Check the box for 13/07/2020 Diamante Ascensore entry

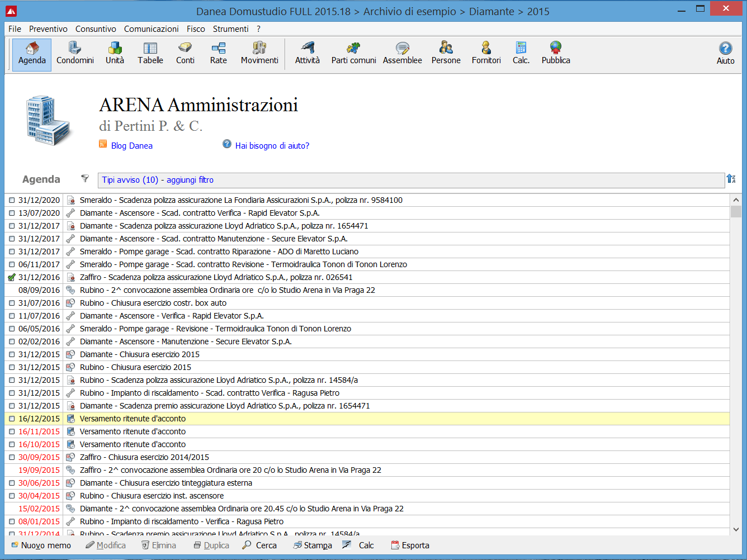point(12,213)
